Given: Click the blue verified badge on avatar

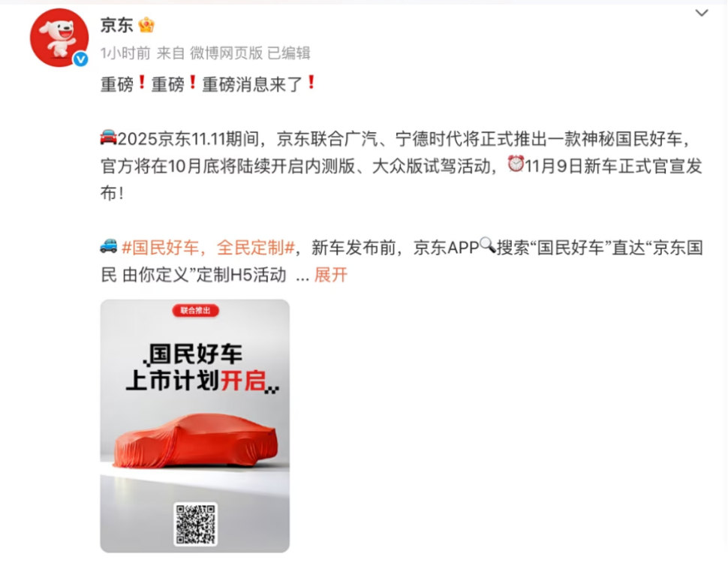Looking at the screenshot, I should click(x=81, y=59).
